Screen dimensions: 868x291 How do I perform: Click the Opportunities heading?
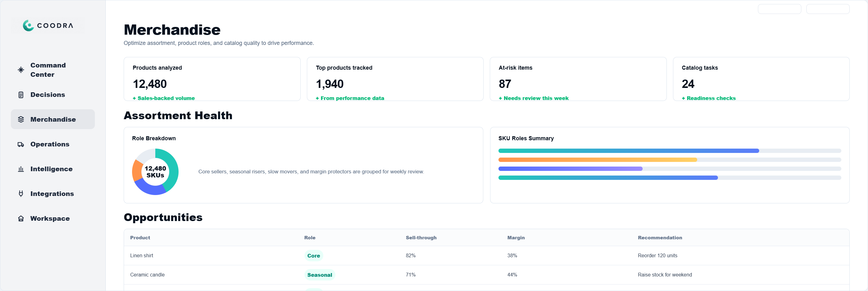coord(163,217)
